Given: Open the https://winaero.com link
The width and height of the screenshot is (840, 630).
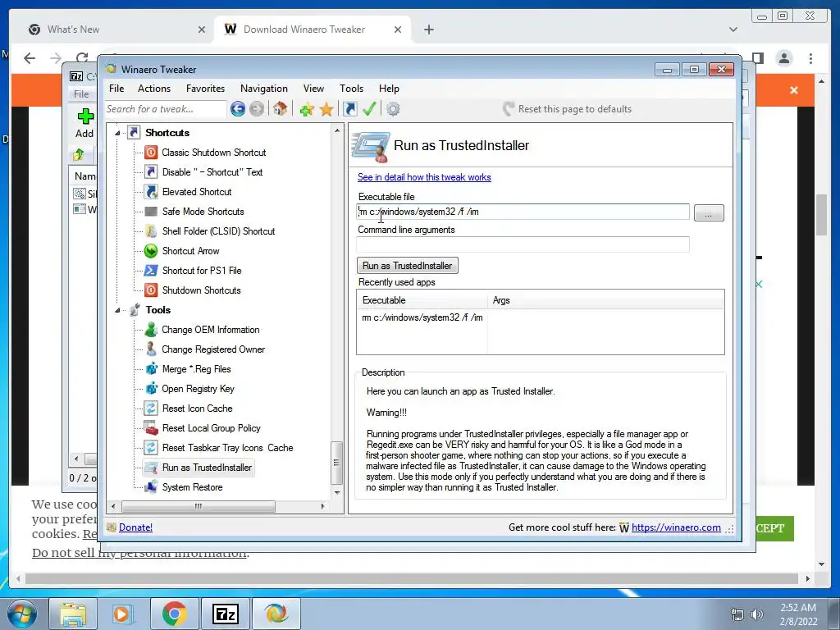Looking at the screenshot, I should pyautogui.click(x=676, y=527).
